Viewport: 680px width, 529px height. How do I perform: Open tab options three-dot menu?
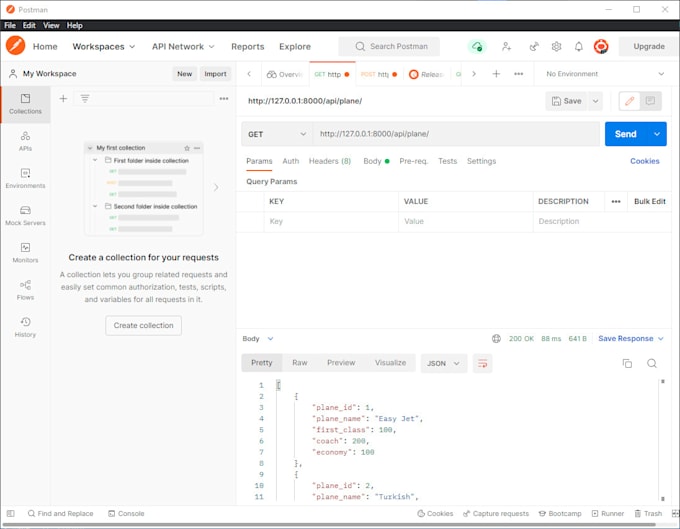[x=519, y=74]
